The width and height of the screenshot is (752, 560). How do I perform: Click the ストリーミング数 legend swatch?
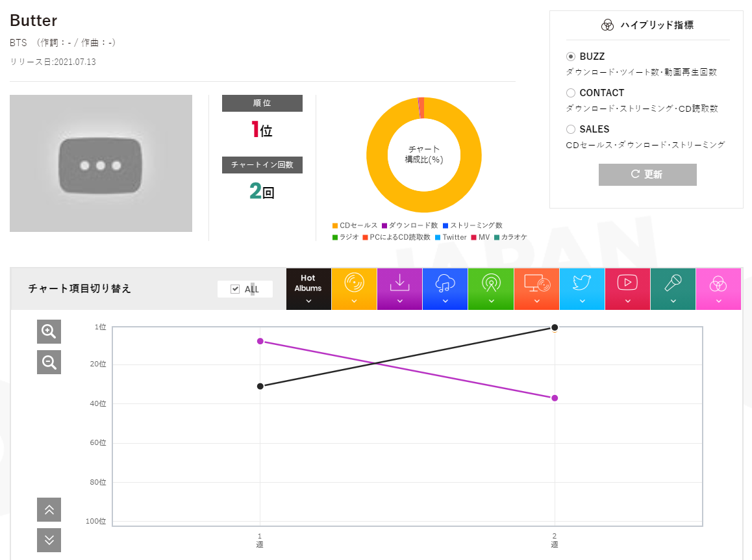click(445, 225)
